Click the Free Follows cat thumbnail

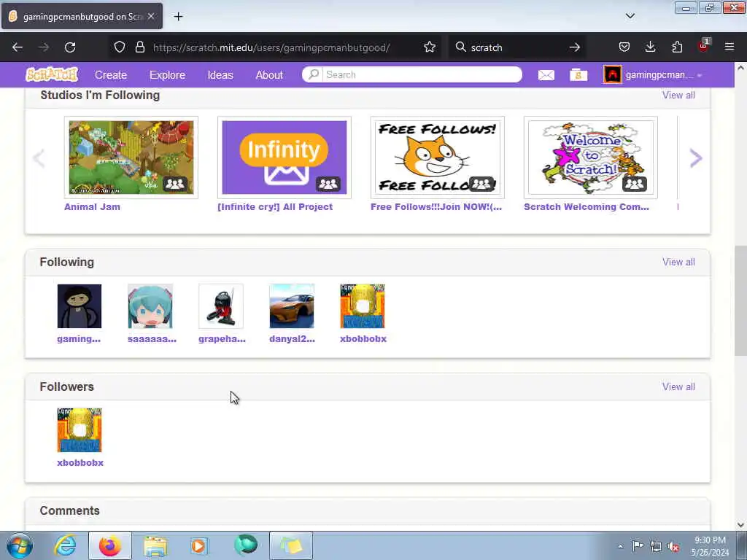438,157
